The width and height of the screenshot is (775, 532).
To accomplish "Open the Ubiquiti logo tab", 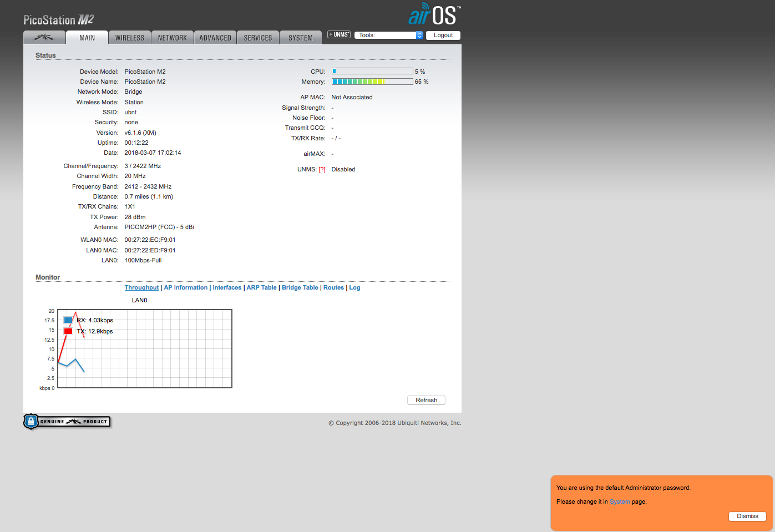I will click(44, 38).
